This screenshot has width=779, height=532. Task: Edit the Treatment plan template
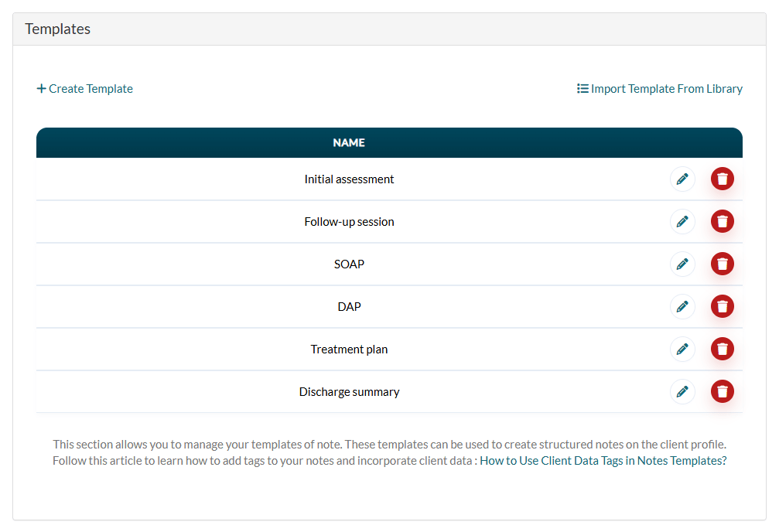click(x=682, y=350)
